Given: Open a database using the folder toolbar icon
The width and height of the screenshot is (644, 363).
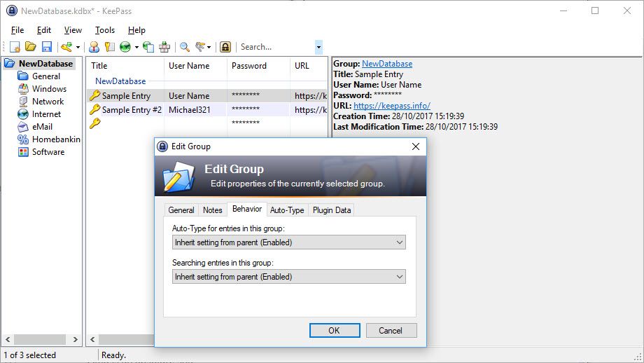Looking at the screenshot, I should coord(31,47).
